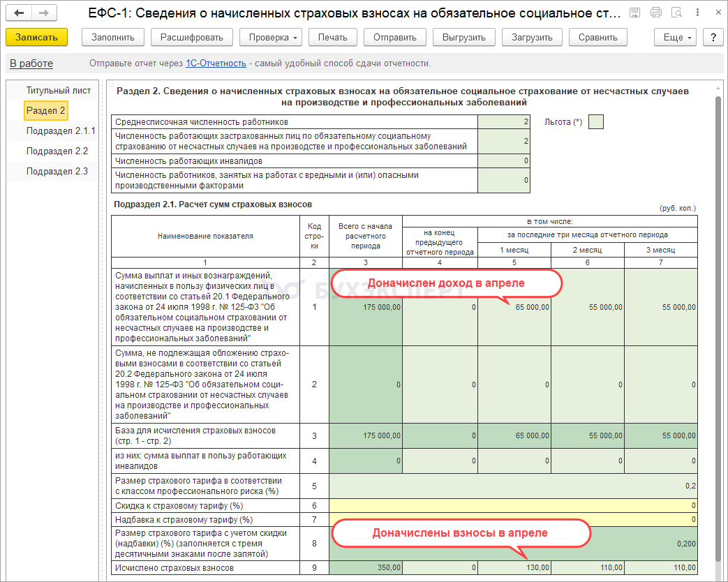Select row 3 base total 175 000,00

coord(365,436)
